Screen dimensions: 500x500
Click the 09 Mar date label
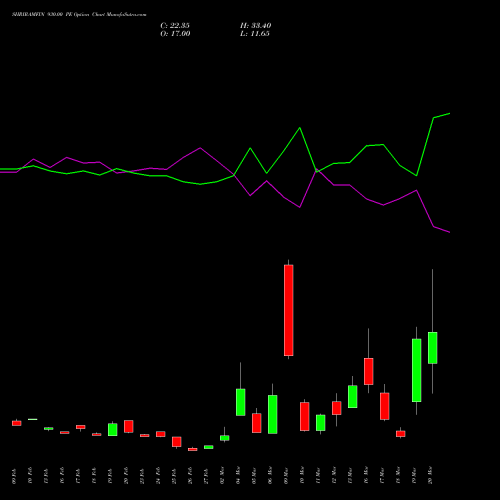point(286,476)
